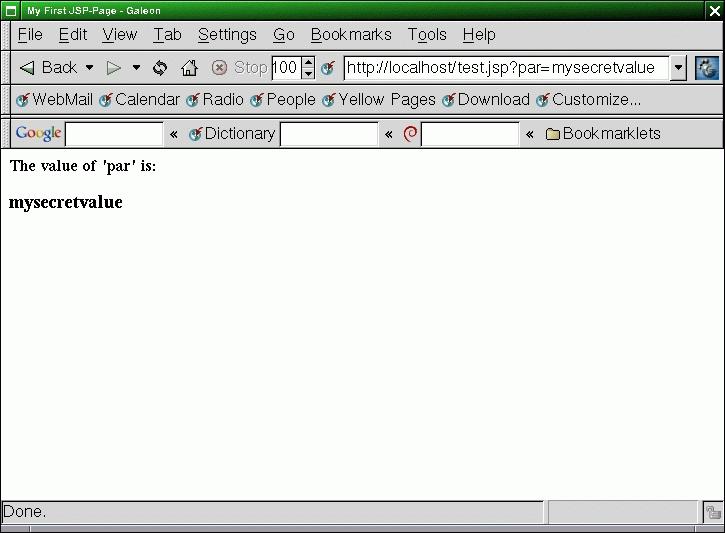Click the Forward arrow icon
Image resolution: width=725 pixels, height=533 pixels.
tap(114, 68)
